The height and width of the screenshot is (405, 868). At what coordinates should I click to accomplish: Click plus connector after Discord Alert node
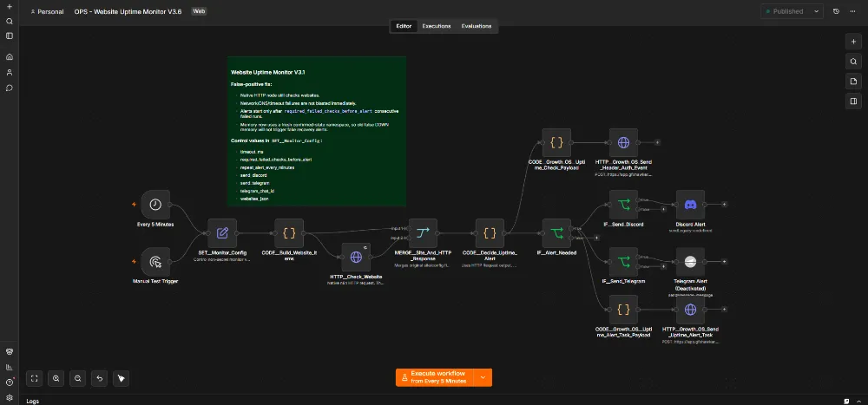click(724, 205)
